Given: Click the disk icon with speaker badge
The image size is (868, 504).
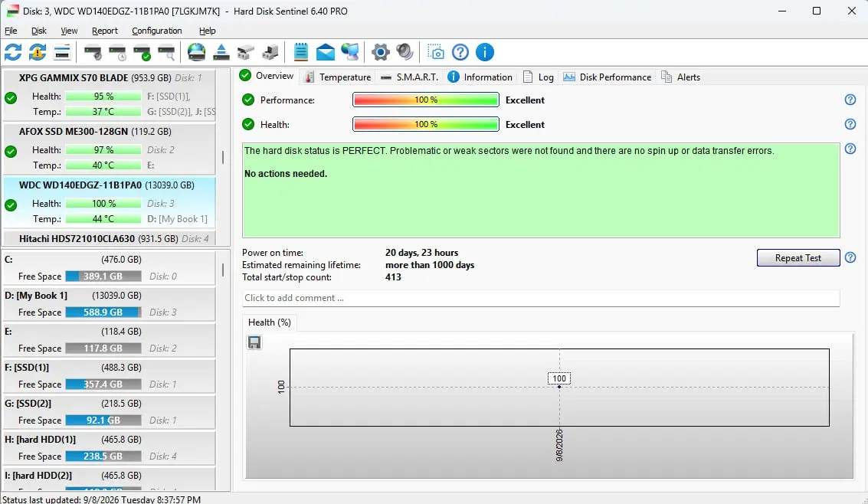Looking at the screenshot, I should (93, 53).
